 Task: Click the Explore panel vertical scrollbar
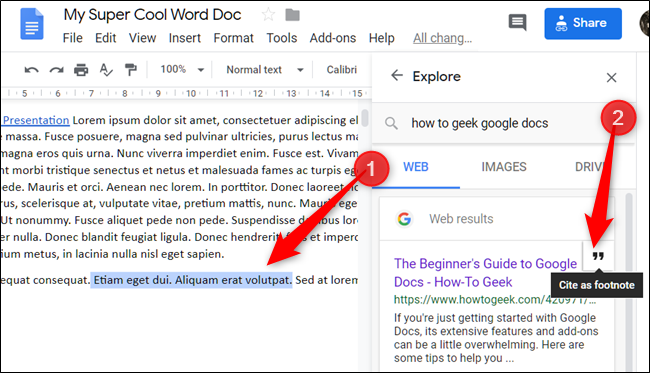click(x=629, y=282)
